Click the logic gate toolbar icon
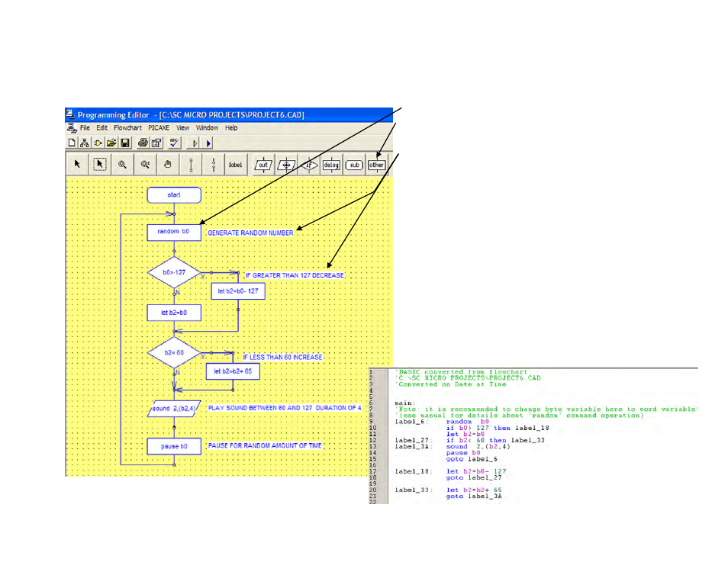The width and height of the screenshot is (728, 562). click(98, 143)
